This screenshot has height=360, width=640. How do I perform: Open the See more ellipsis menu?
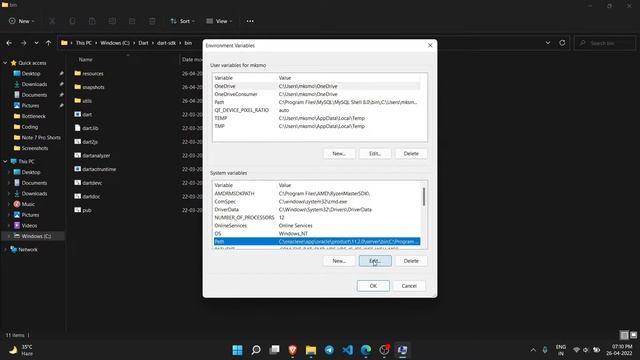250,21
